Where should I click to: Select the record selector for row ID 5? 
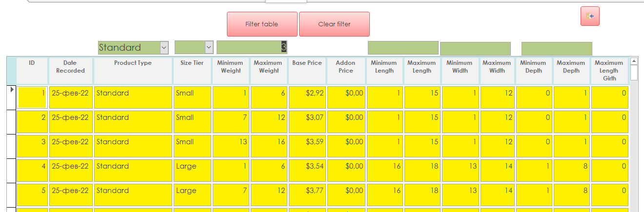point(12,195)
